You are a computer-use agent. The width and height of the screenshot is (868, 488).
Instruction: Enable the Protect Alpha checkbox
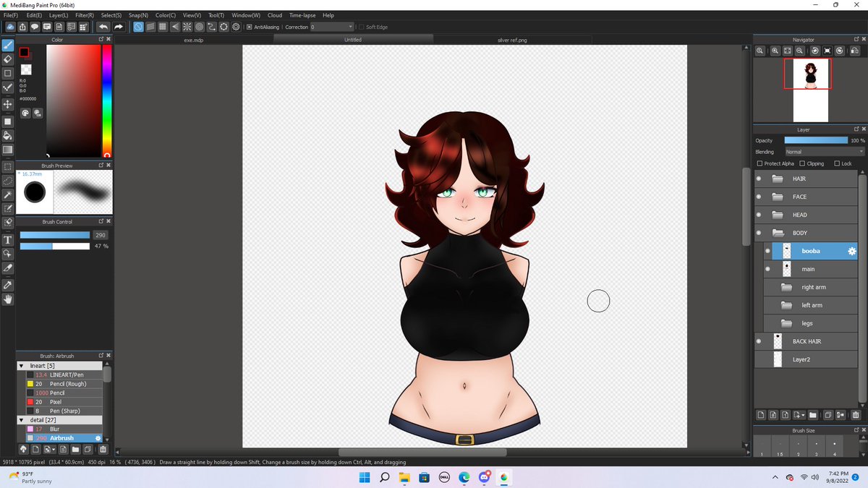[x=759, y=163]
